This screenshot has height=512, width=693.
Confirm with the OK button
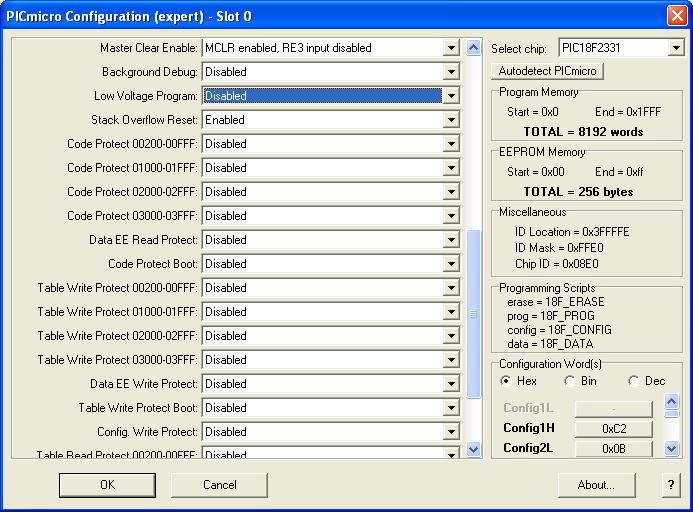[x=107, y=485]
